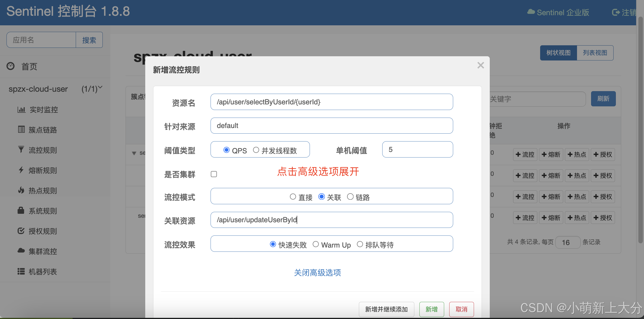Click the green 新增 button
The height and width of the screenshot is (319, 644).
pos(431,309)
